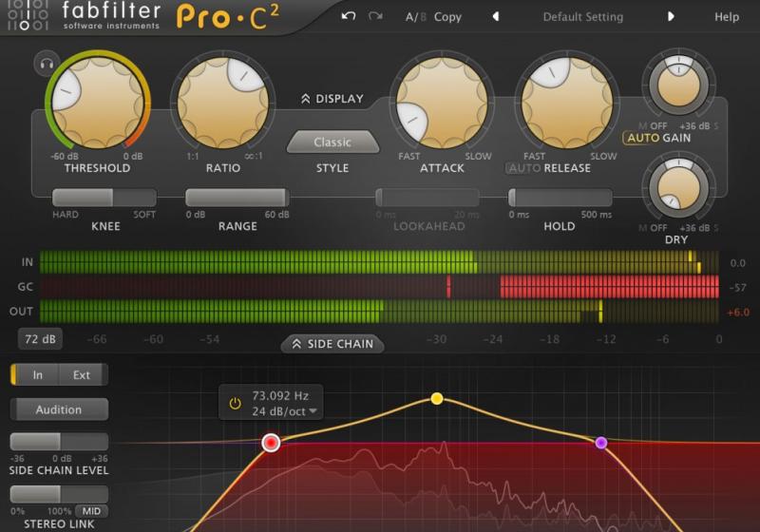Click the redo arrow icon
This screenshot has height=532, width=760.
click(x=375, y=16)
